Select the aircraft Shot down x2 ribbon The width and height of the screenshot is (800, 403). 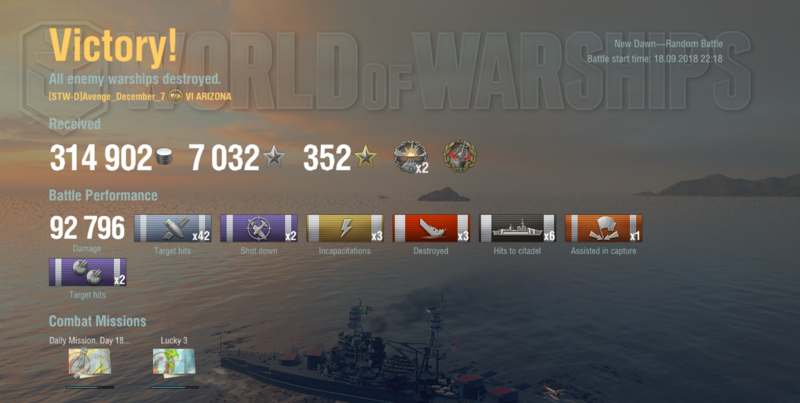(x=259, y=228)
